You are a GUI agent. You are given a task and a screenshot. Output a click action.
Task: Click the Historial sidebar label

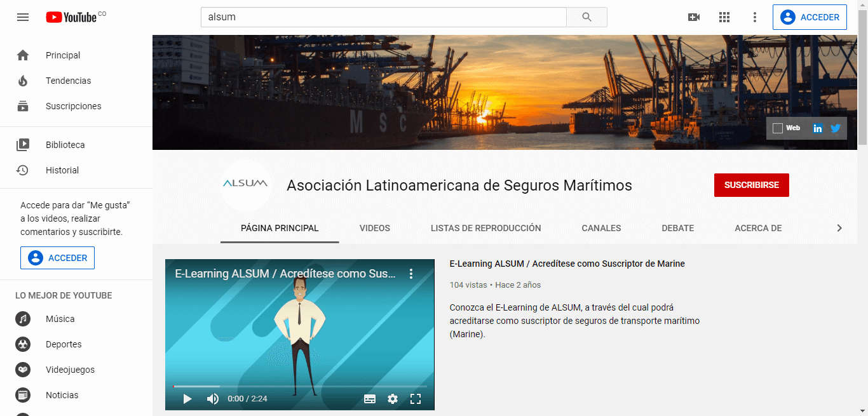pyautogui.click(x=62, y=170)
